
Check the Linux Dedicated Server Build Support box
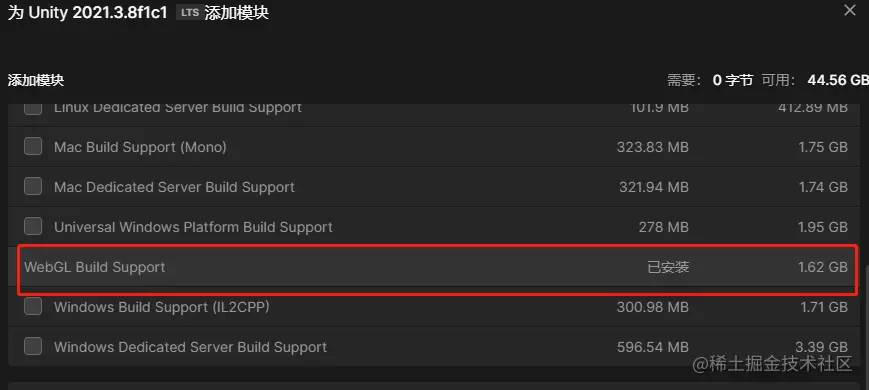(33, 109)
